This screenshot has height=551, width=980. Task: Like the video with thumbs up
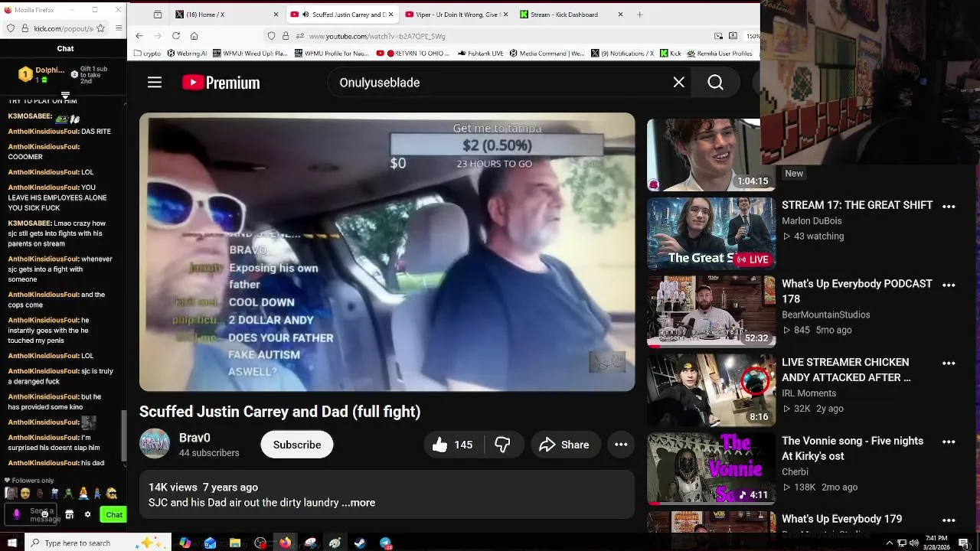[452, 445]
